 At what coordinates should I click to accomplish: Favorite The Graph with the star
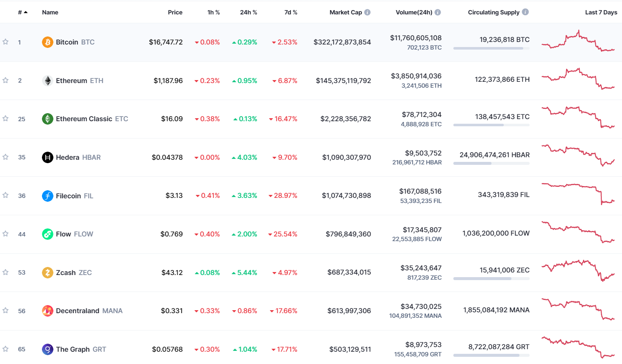tap(6, 349)
